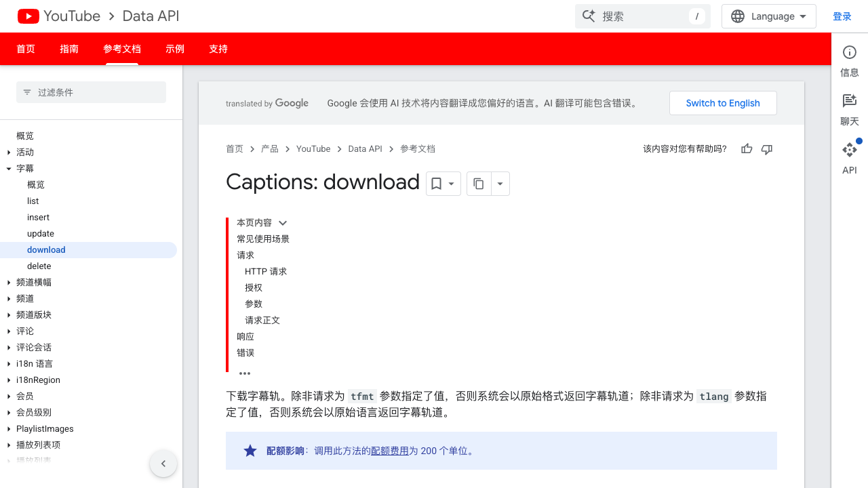Click the 过滤条件 filter input
868x488 pixels.
coord(91,92)
